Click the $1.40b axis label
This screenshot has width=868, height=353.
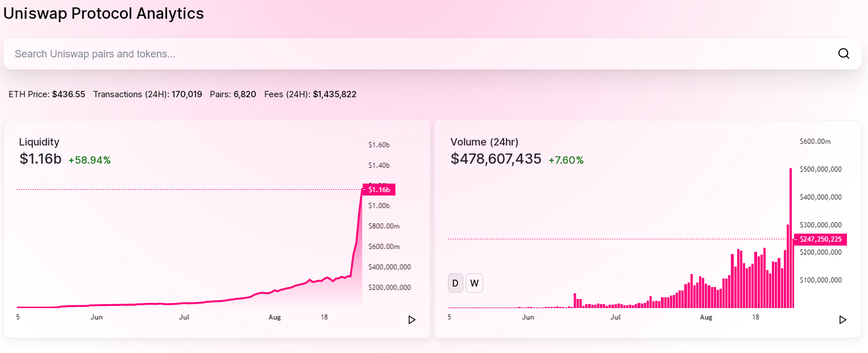379,165
